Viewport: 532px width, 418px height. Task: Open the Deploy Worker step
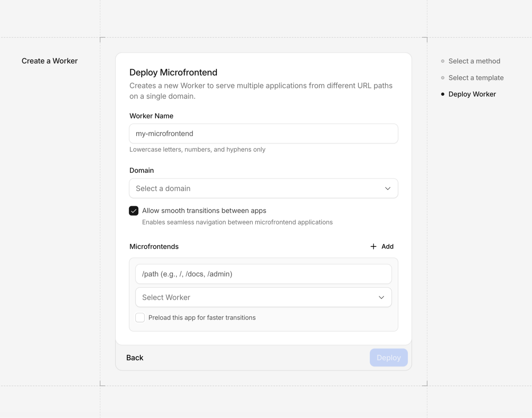click(472, 94)
